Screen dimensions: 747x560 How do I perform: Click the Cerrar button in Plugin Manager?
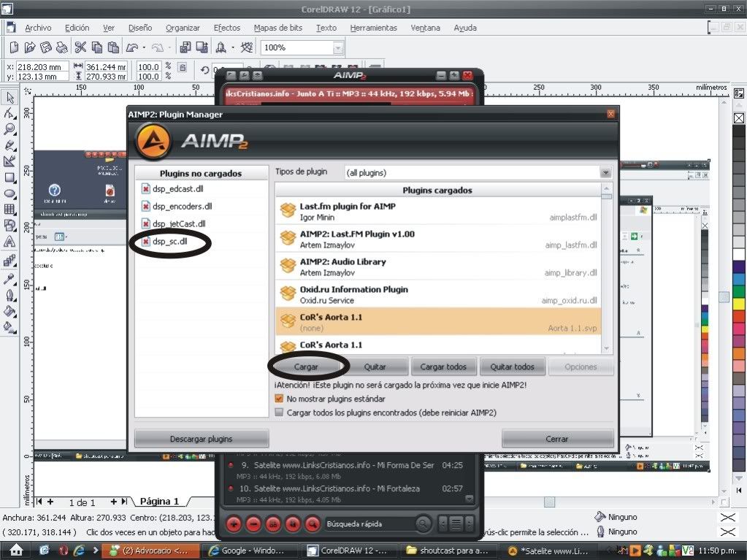coord(557,439)
